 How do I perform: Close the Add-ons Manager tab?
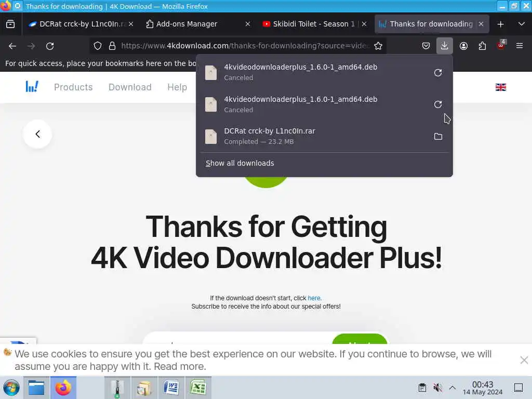point(248,24)
